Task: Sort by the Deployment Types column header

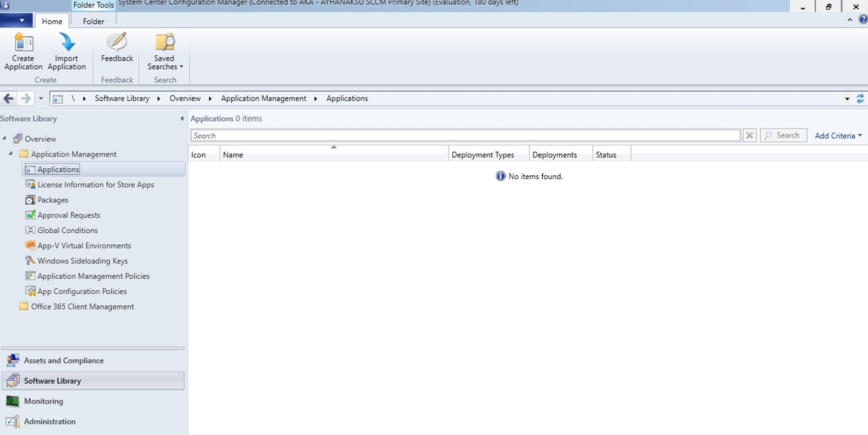Action: coord(489,154)
